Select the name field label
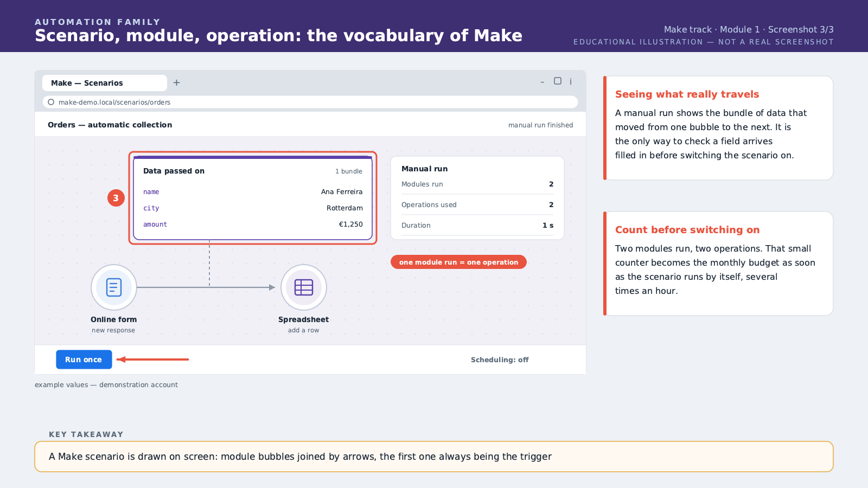The height and width of the screenshot is (488, 868). tap(151, 192)
